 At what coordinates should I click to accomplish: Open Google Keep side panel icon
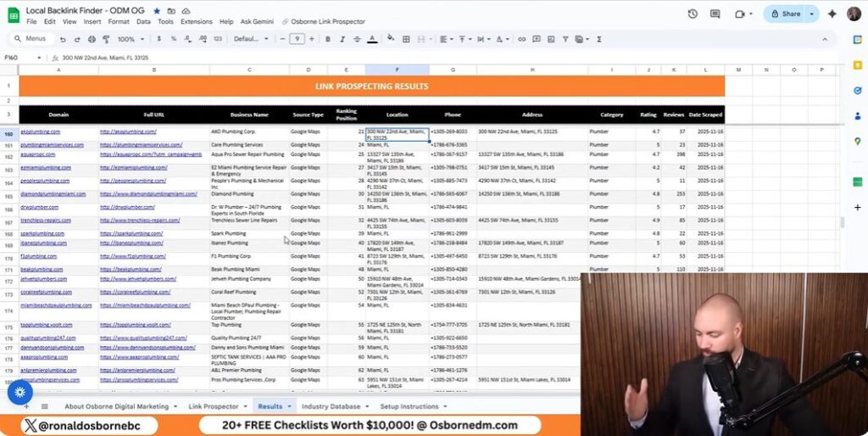tap(858, 64)
